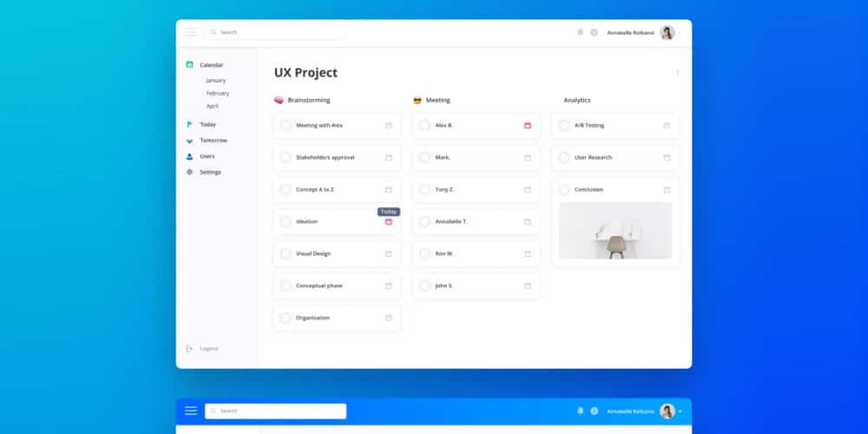Open date picker on Tony Z. card
The width and height of the screenshot is (868, 434).
[x=528, y=190]
